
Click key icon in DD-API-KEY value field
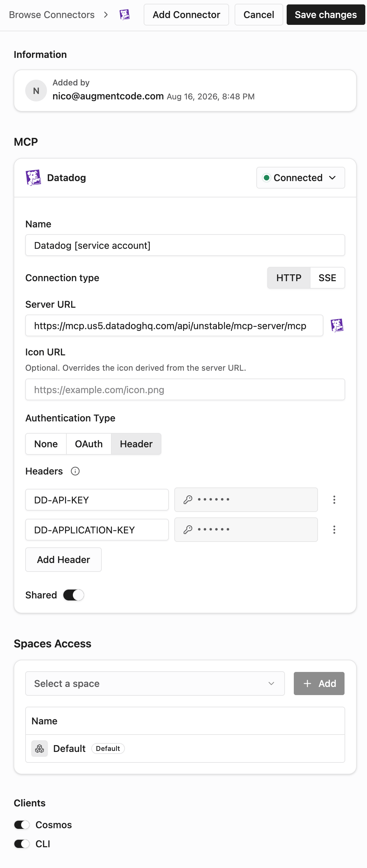pyautogui.click(x=188, y=500)
